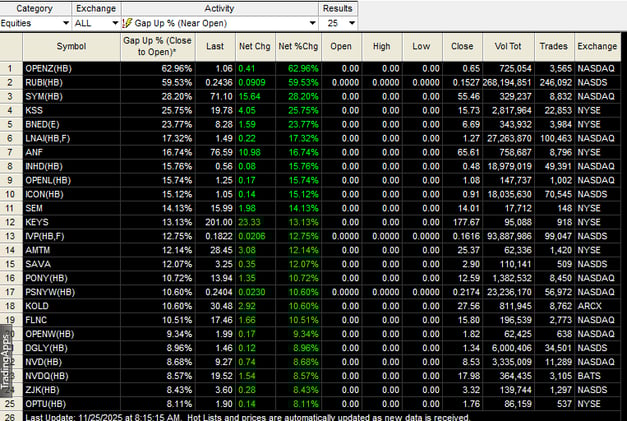
Task: Select the KEYS symbol
Action: coord(37,222)
